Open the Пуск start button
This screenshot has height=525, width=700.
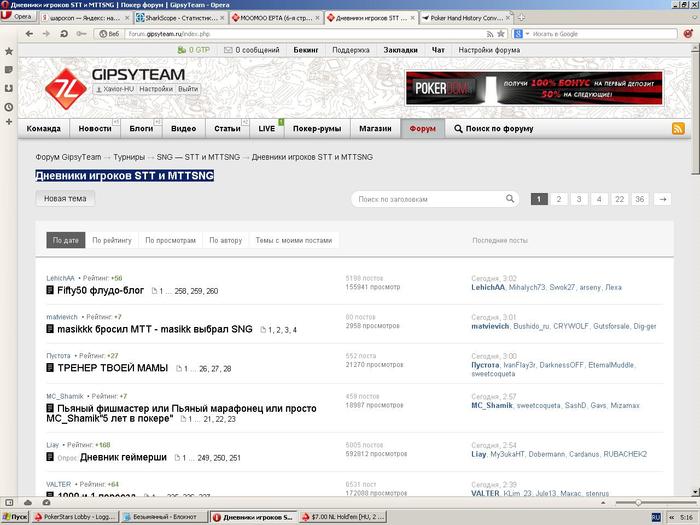coord(15,517)
